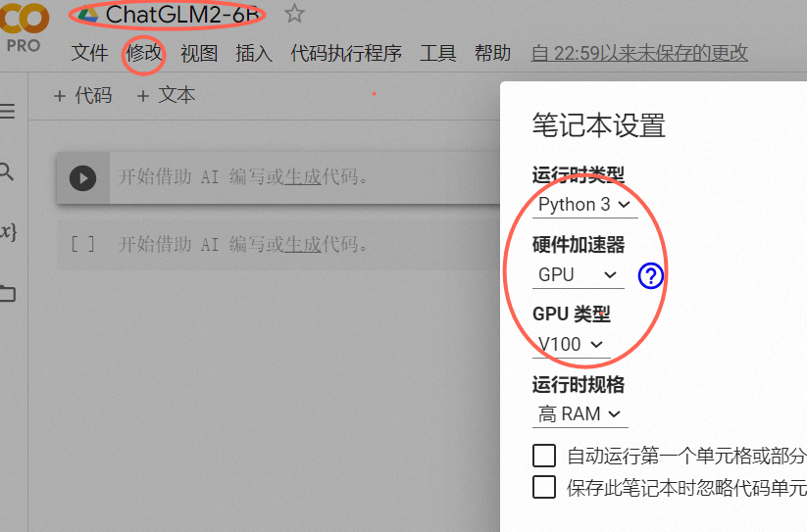Expand the Python 3 runtime type dropdown
The image size is (807, 532).
(584, 205)
